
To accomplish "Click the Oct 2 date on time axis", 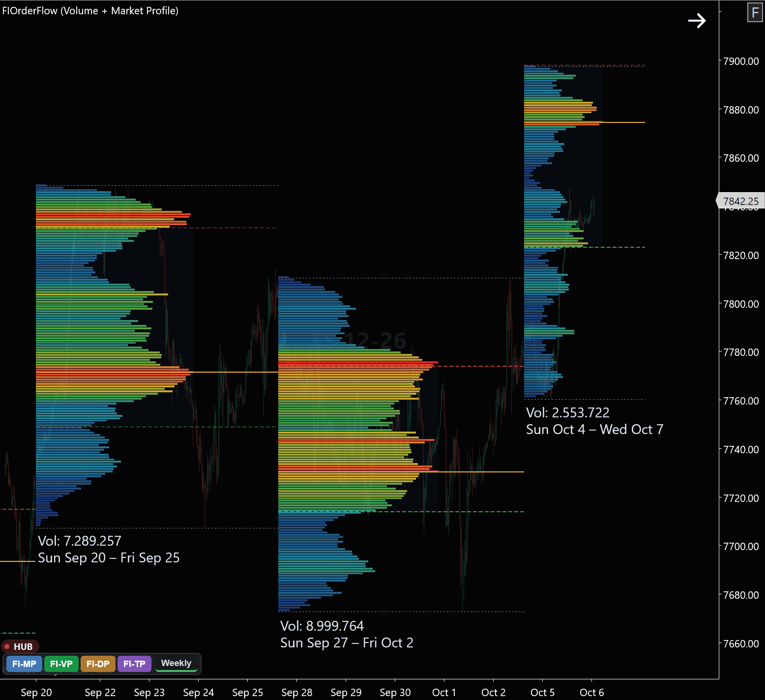I will [494, 692].
